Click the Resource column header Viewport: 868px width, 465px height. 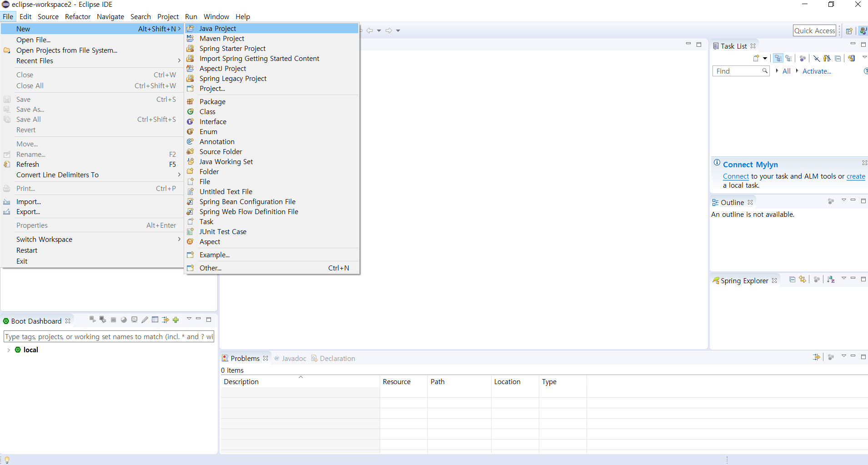[404, 382]
